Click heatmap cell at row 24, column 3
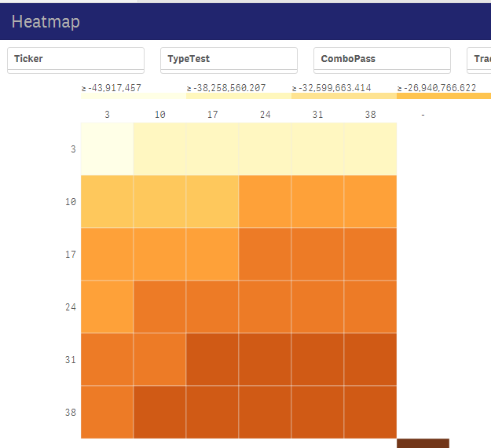This screenshot has width=491, height=448. tap(107, 307)
